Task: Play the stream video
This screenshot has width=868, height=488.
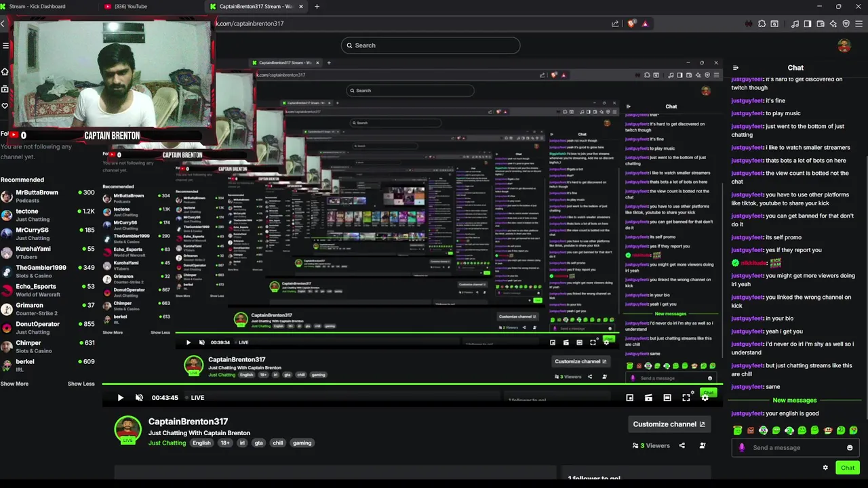Action: [x=120, y=398]
